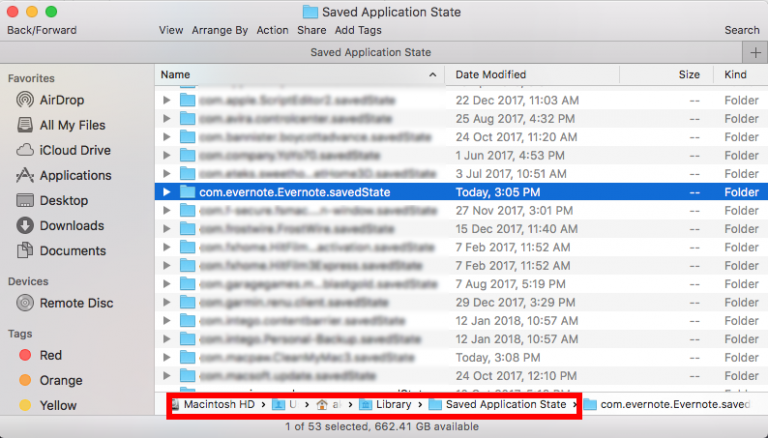Click Add Tags in the toolbar
This screenshot has width=768, height=438.
coord(358,30)
